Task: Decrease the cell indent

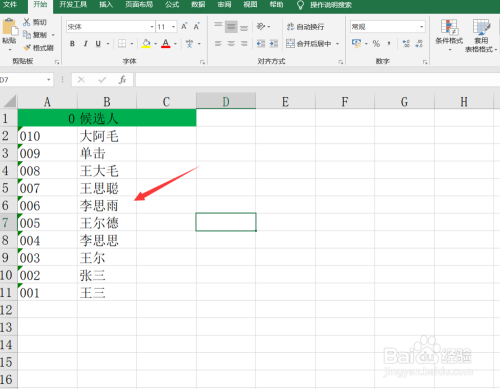Action: click(x=261, y=43)
